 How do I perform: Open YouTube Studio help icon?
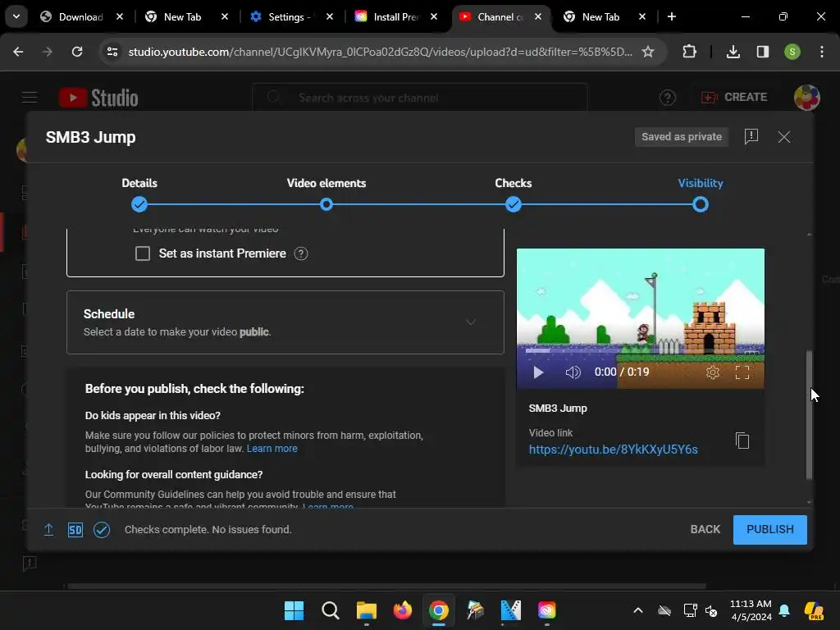[668, 98]
